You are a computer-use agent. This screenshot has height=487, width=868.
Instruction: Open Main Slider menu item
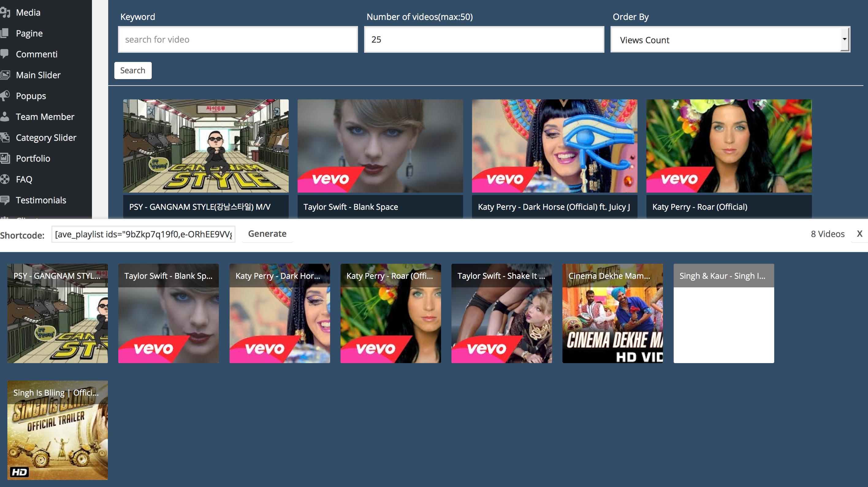coord(38,75)
